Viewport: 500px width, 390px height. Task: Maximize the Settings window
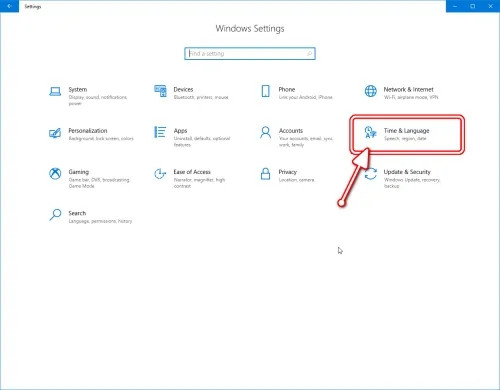coord(473,6)
